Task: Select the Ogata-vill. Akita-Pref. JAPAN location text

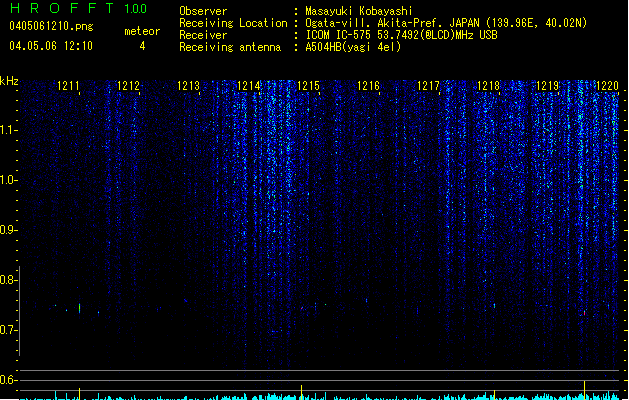Action: click(446, 23)
